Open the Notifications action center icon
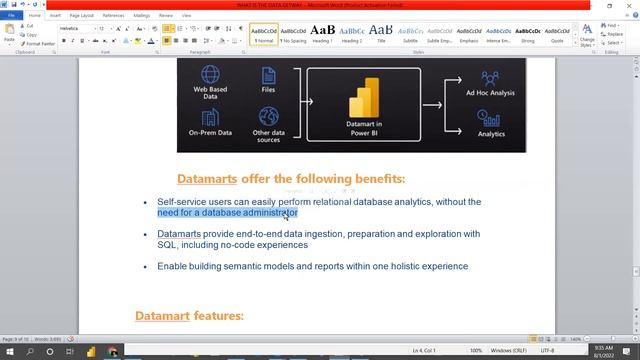This screenshot has width=640, height=360. pos(627,351)
